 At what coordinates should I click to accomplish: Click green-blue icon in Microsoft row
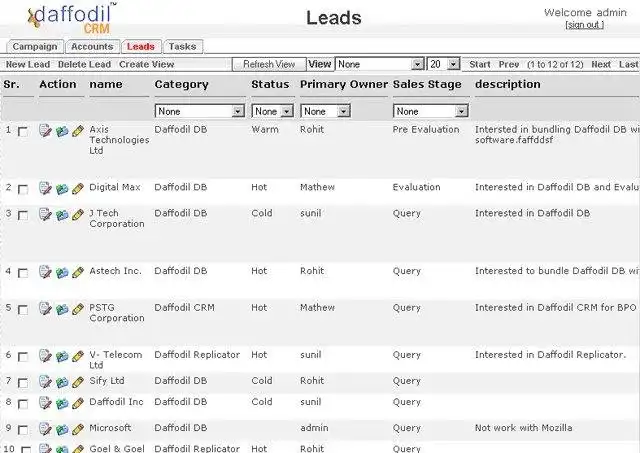pyautogui.click(x=62, y=429)
